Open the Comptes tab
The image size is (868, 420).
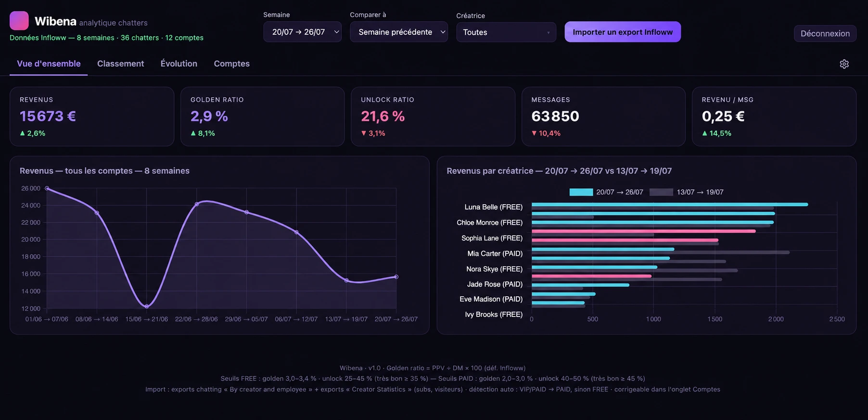(x=231, y=64)
